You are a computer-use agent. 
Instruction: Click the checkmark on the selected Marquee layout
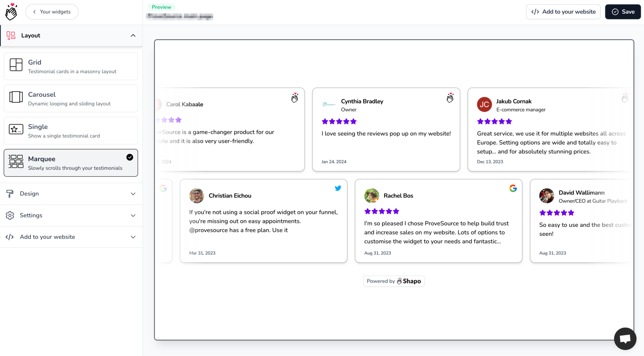point(130,157)
